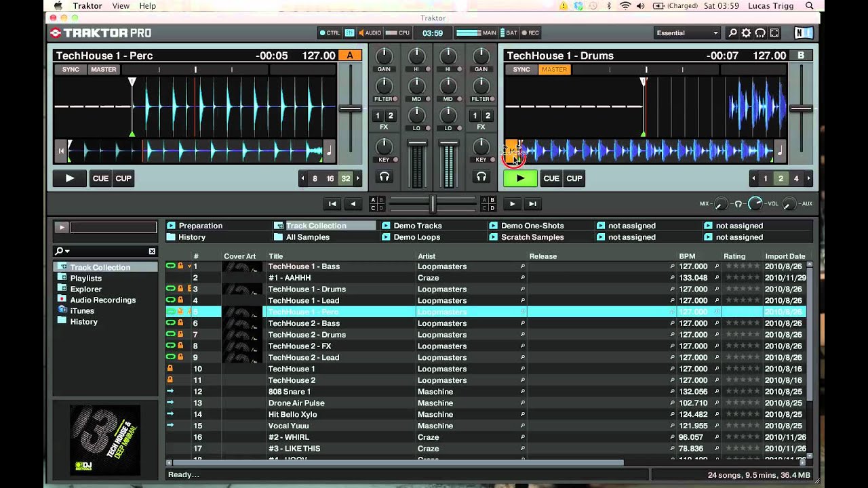
Task: Click the crossfader handle
Action: pos(433,203)
